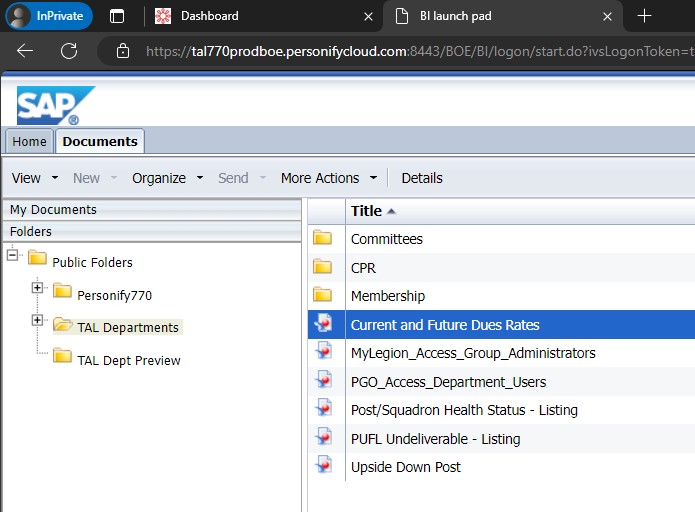Click the Current and Future Dues Rates report icon
Image resolution: width=695 pixels, height=512 pixels.
pyautogui.click(x=323, y=323)
